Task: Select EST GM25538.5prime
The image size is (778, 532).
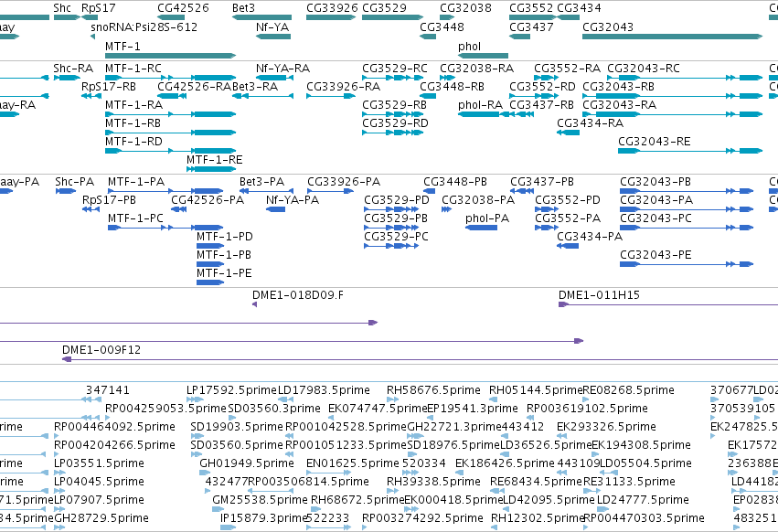Action: pyautogui.click(x=218, y=509)
